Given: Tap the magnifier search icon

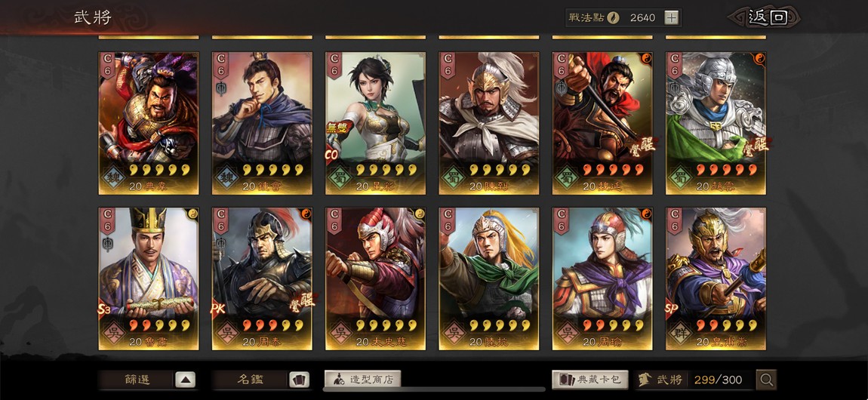Looking at the screenshot, I should (766, 380).
